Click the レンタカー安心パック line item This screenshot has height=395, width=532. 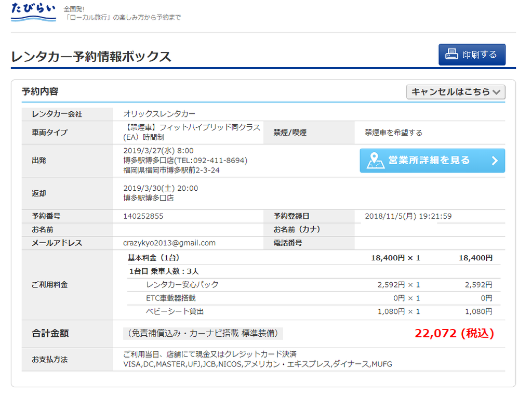tap(182, 285)
